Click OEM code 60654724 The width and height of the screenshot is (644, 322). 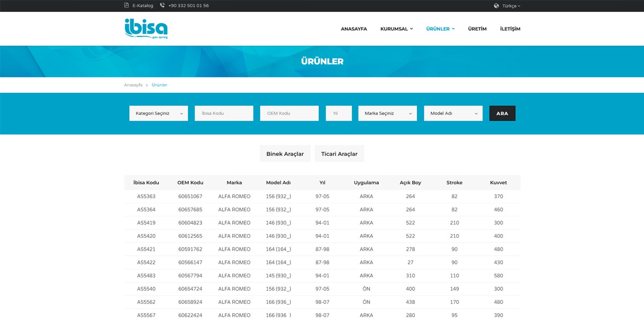pos(191,289)
